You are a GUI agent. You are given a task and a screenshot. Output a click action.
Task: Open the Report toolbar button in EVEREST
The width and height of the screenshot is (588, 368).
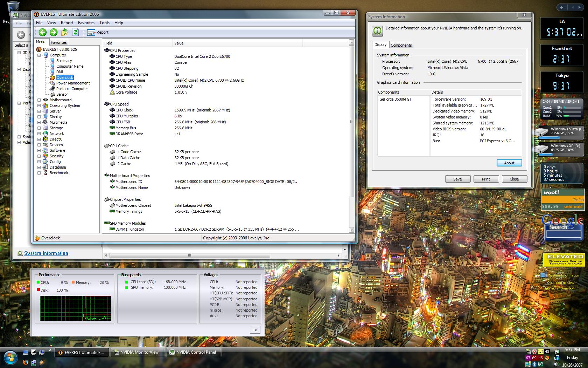point(98,32)
